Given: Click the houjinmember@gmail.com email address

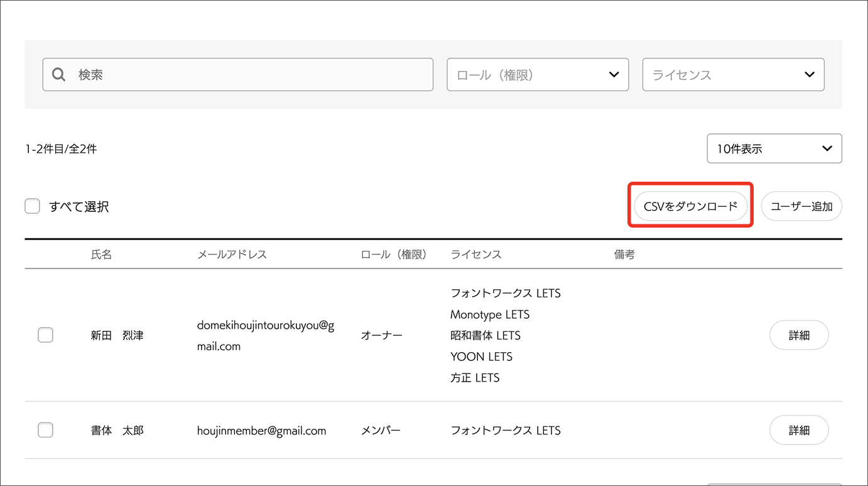Looking at the screenshot, I should [x=261, y=431].
